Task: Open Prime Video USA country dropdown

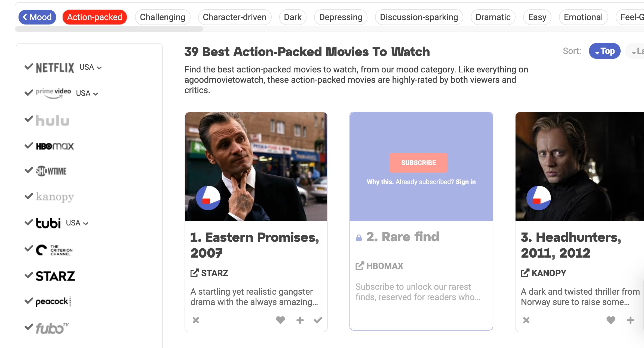Action: tap(87, 93)
